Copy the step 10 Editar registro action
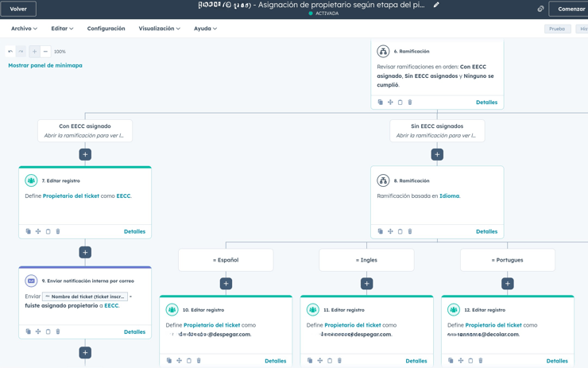The image size is (588, 368). point(169,361)
